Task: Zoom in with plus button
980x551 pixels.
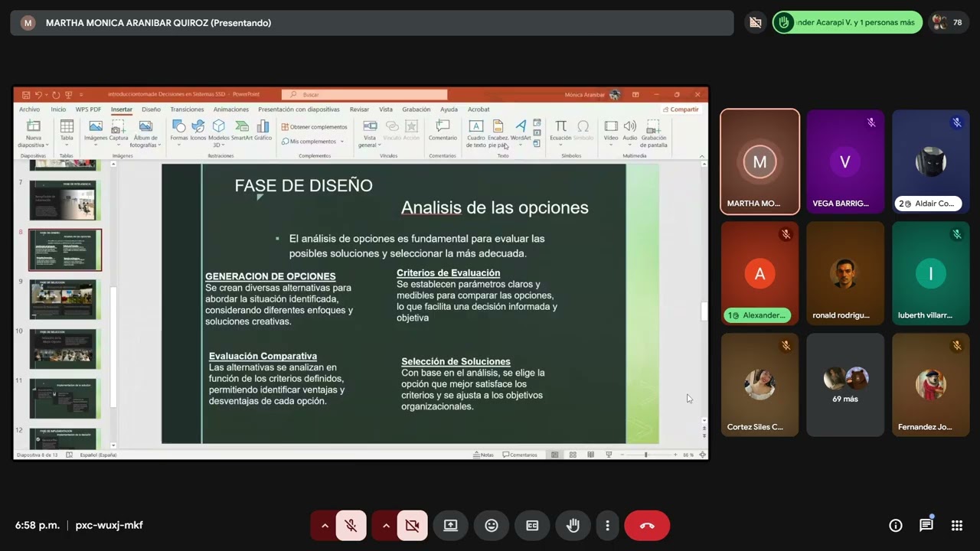Action: pos(675,455)
